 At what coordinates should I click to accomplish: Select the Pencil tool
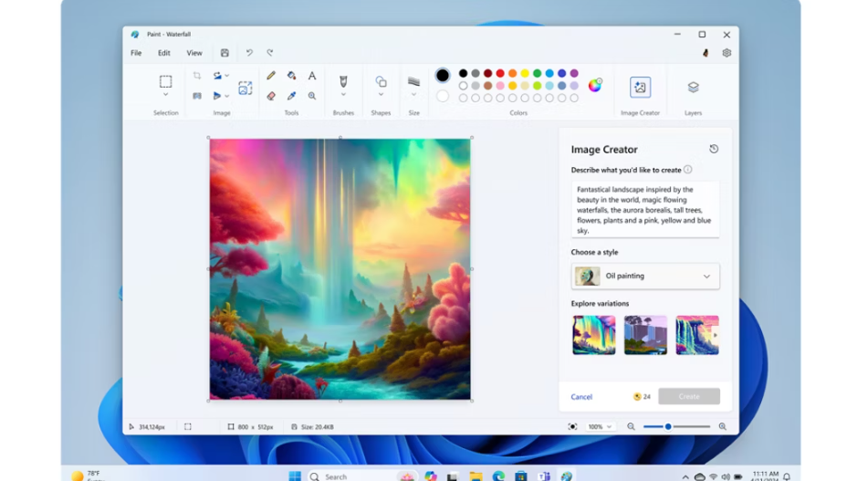coord(271,76)
